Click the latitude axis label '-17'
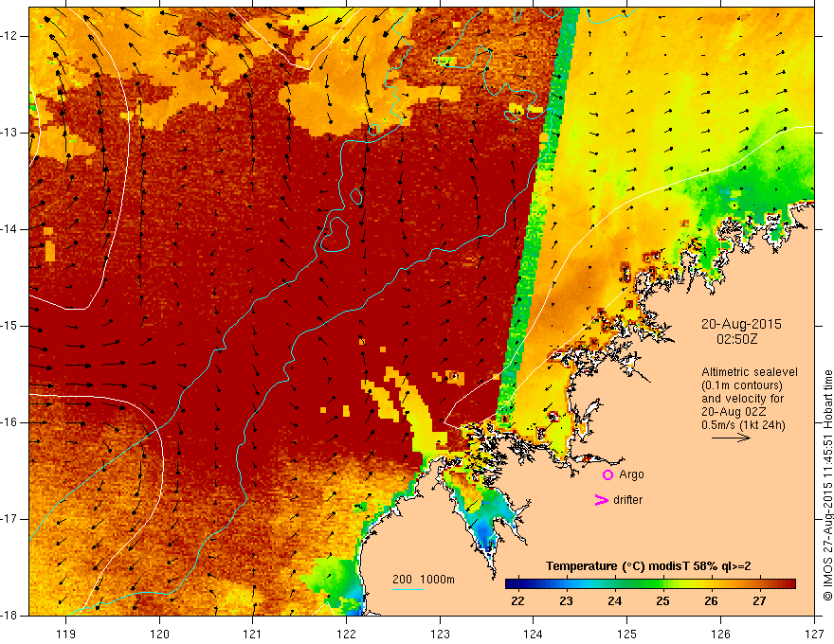 [x=10, y=519]
